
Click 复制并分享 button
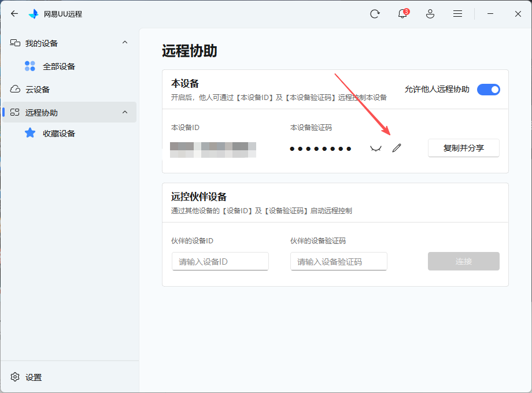[x=463, y=148]
